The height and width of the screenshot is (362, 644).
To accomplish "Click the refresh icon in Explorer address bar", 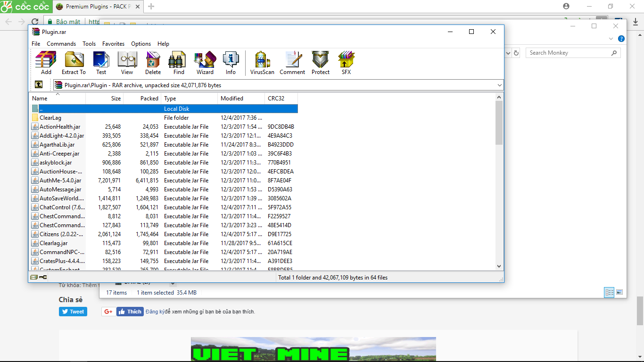I will [516, 53].
